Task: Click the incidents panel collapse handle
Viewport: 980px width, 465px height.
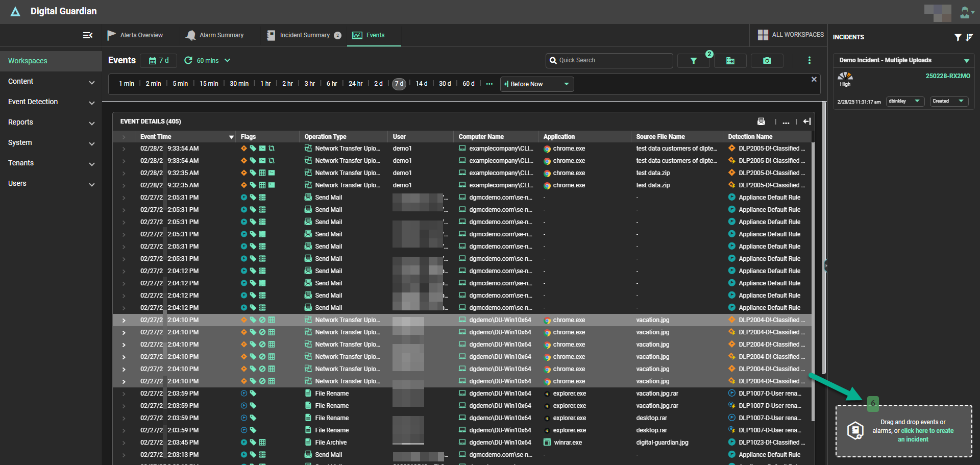Action: (825, 265)
